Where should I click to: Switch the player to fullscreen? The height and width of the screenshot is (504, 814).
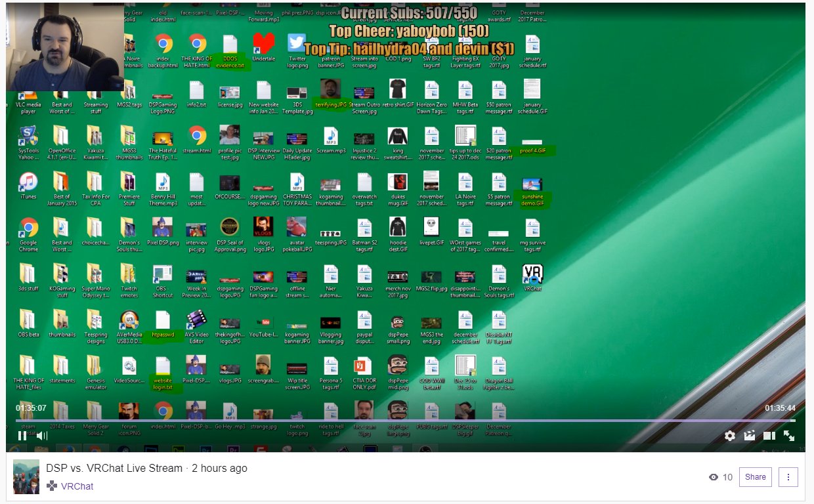click(789, 436)
